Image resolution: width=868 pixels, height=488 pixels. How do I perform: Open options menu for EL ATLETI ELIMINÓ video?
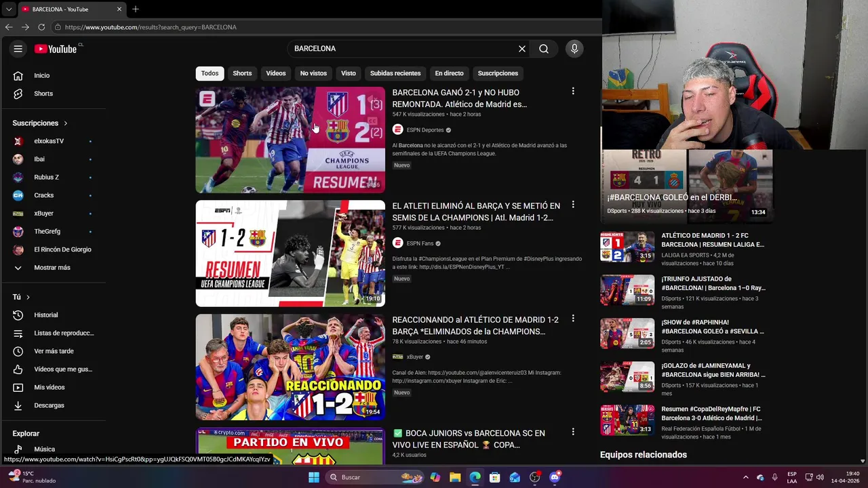pos(573,205)
